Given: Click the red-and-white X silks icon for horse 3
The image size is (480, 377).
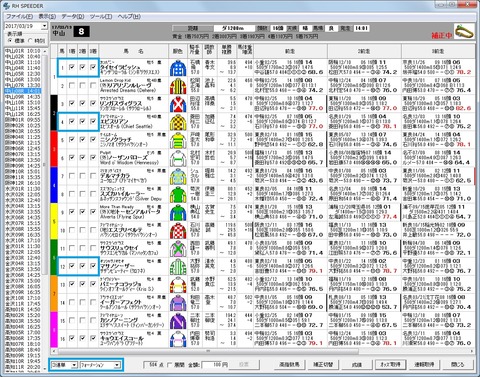Looking at the screenshot, I should (178, 104).
